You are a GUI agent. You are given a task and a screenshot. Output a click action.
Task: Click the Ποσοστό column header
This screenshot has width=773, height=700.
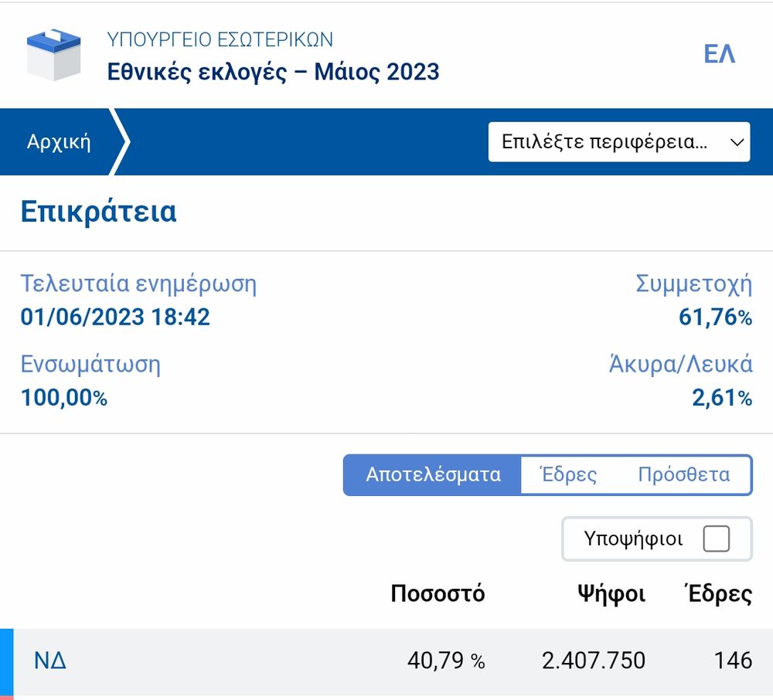pos(438,593)
